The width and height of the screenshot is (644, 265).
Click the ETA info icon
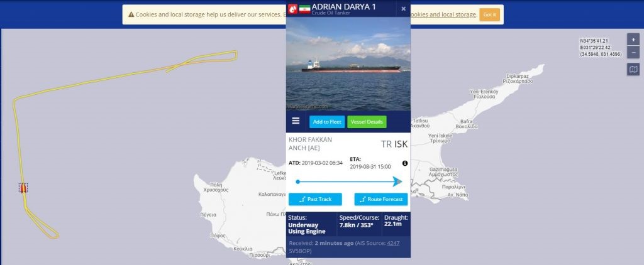point(404,163)
